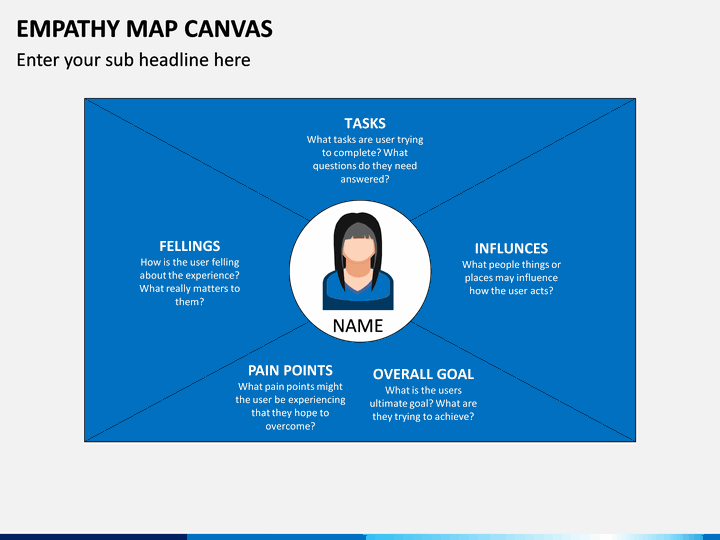This screenshot has height=540, width=720.
Task: Select the PAIN POINTS heading
Action: coord(290,371)
